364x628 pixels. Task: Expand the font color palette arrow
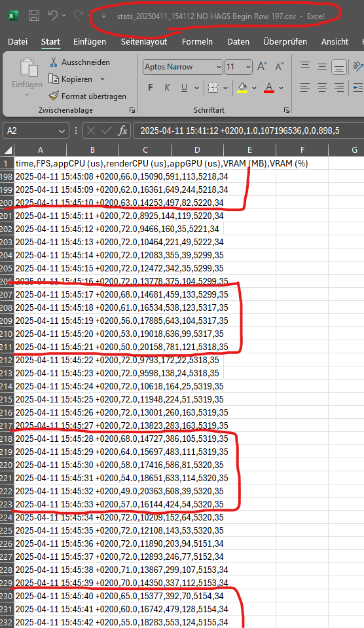pos(282,88)
